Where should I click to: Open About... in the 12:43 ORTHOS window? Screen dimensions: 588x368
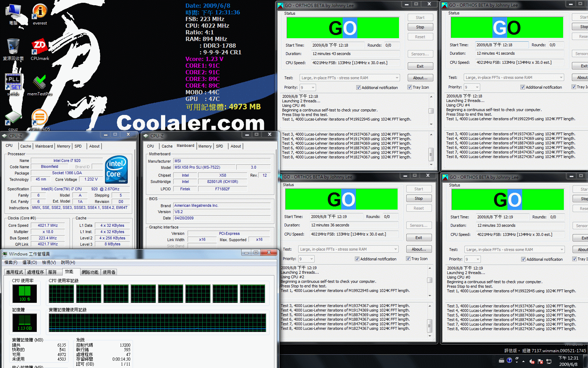(420, 78)
